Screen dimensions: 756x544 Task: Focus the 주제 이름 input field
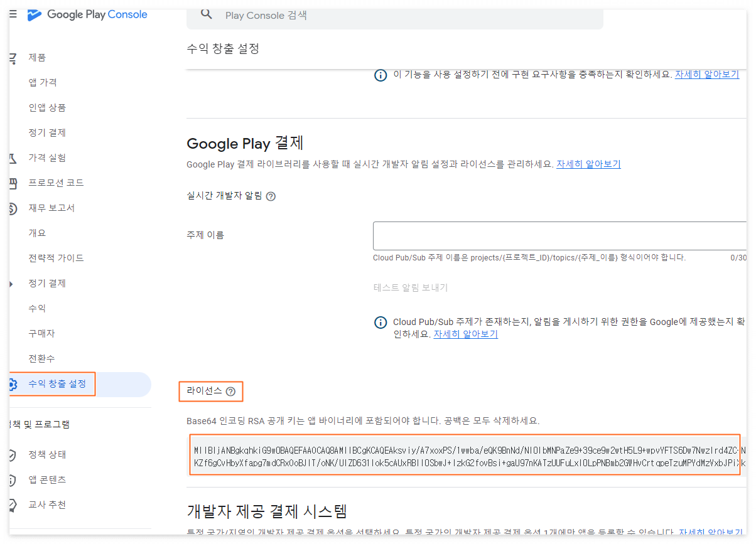(x=559, y=235)
